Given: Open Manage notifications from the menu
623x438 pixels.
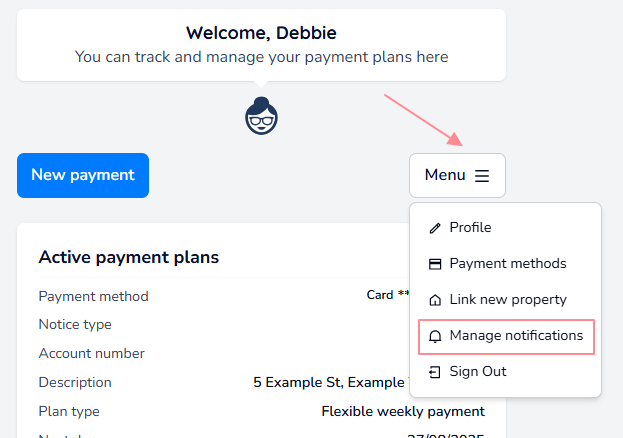Looking at the screenshot, I should pyautogui.click(x=516, y=336).
